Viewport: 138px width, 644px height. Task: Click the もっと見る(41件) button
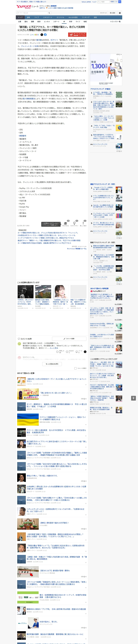tap(52, 364)
